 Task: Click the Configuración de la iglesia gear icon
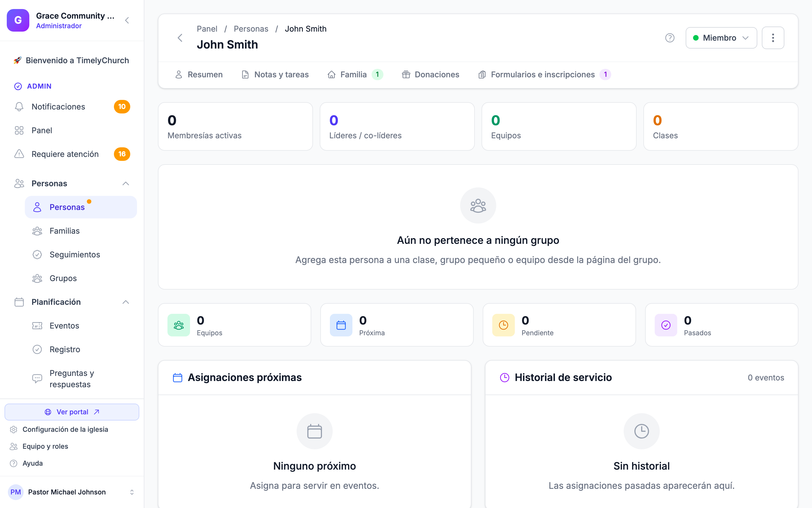[14, 429]
